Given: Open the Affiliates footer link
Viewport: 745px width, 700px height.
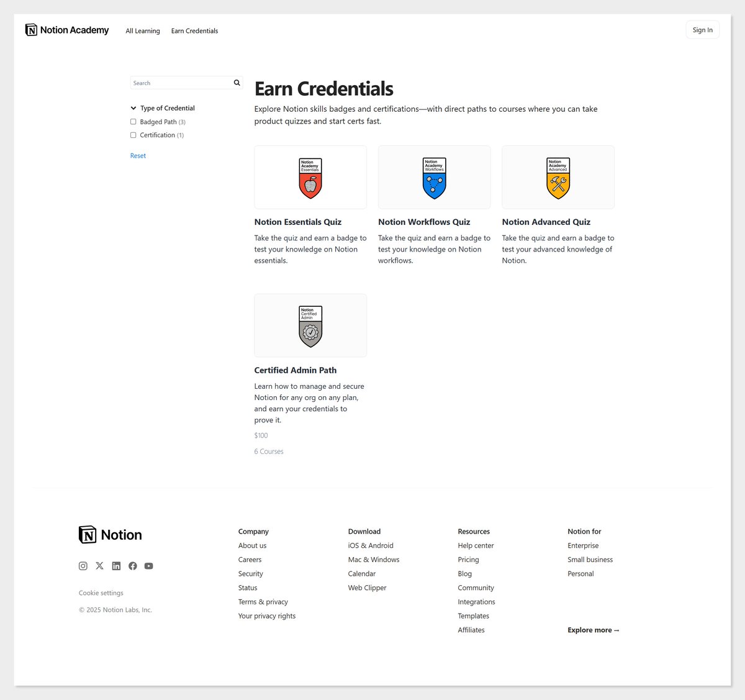Looking at the screenshot, I should tap(471, 630).
